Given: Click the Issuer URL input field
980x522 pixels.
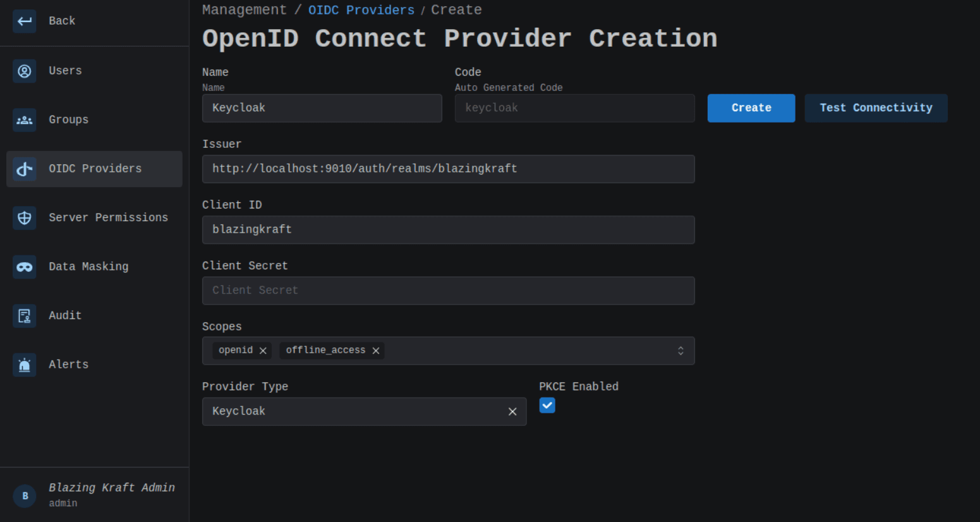Looking at the screenshot, I should pyautogui.click(x=449, y=169).
